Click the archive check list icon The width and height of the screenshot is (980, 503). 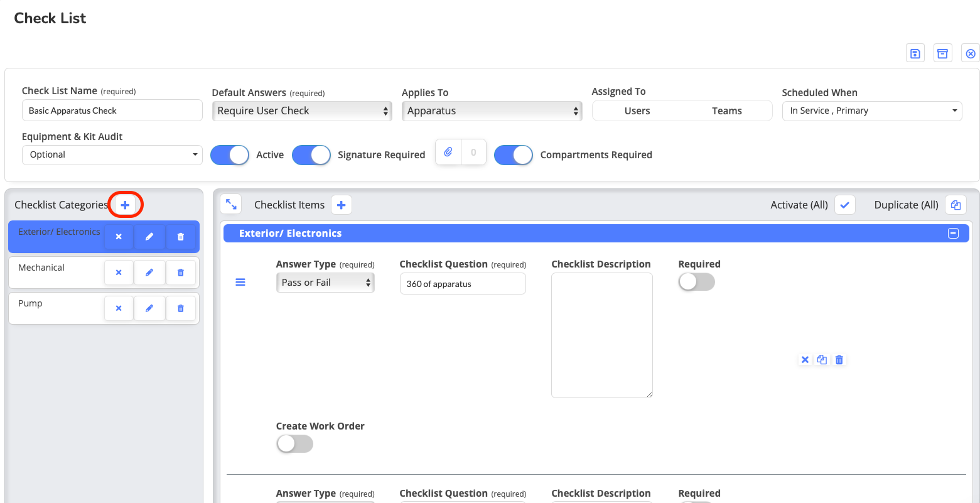(942, 53)
